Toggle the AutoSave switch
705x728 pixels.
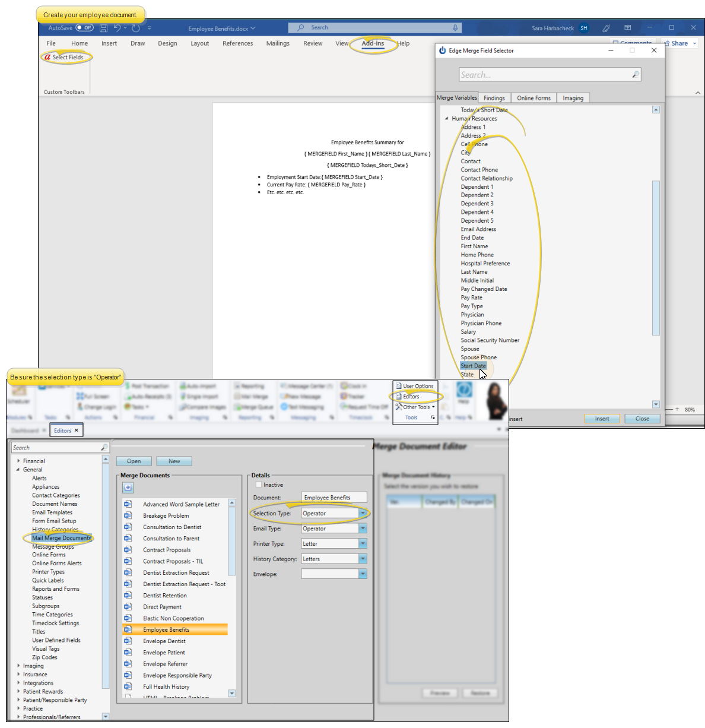coord(85,28)
